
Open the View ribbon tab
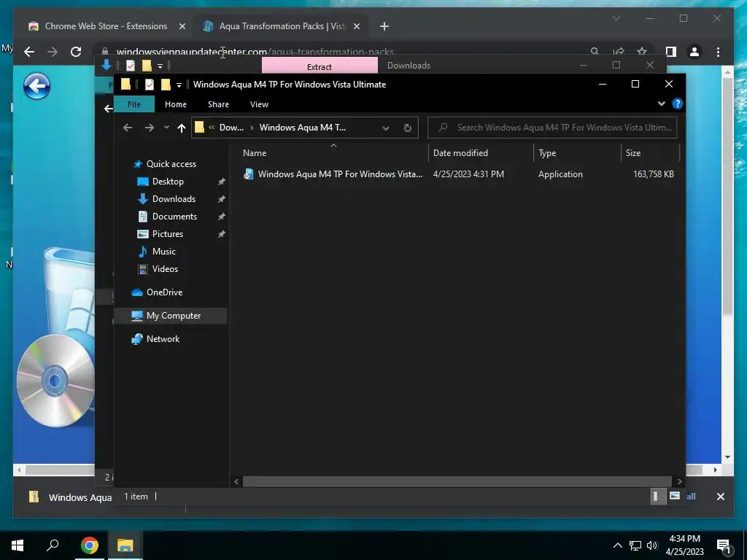coord(259,104)
